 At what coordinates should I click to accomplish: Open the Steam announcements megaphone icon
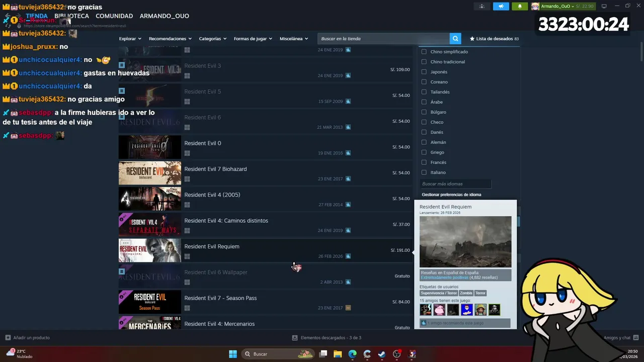(501, 6)
